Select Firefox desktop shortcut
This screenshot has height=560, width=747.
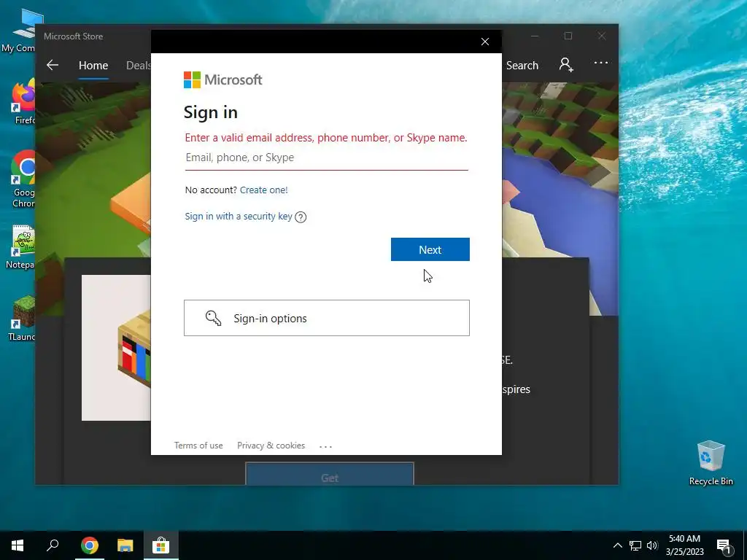pyautogui.click(x=23, y=103)
